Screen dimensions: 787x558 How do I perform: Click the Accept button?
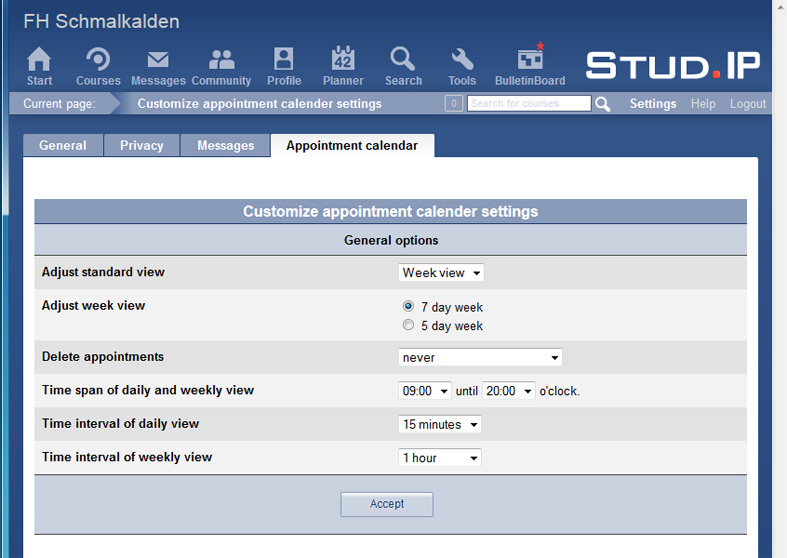pos(387,504)
